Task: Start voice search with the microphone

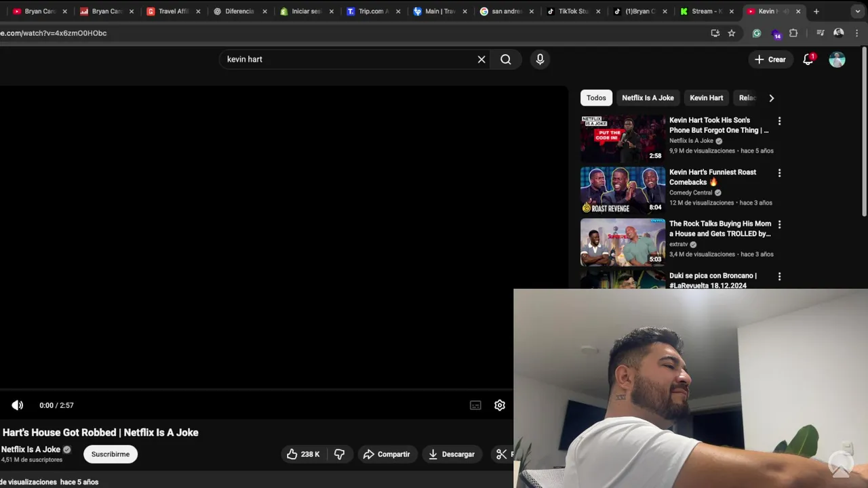Action: coord(540,60)
